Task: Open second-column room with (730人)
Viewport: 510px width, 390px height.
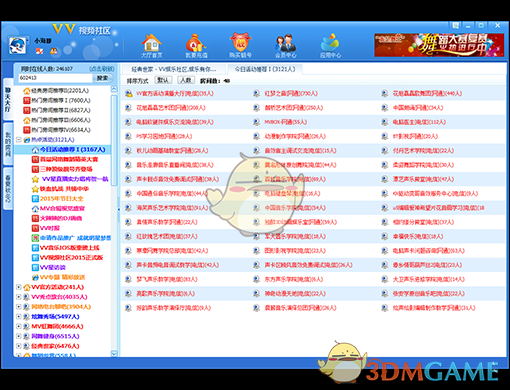Action: point(291,93)
